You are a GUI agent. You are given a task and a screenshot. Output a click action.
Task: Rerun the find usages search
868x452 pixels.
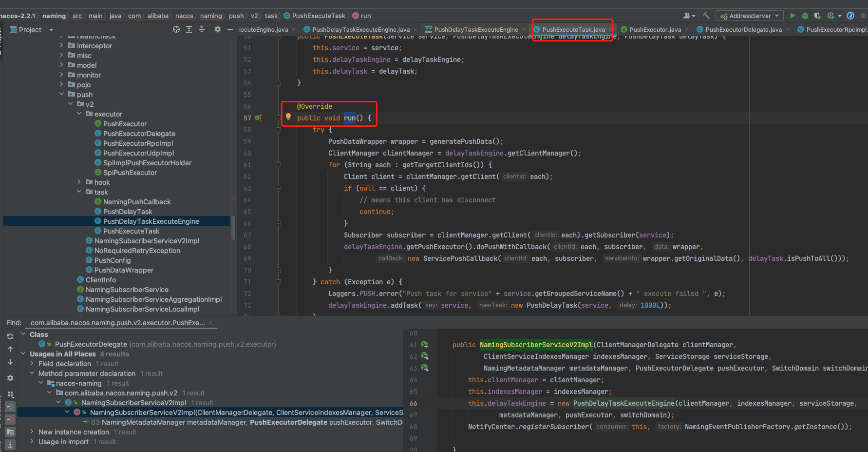(x=10, y=336)
